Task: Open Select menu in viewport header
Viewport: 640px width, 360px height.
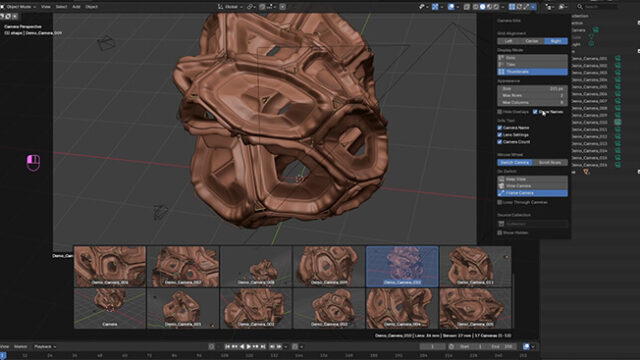Action: pos(61,7)
